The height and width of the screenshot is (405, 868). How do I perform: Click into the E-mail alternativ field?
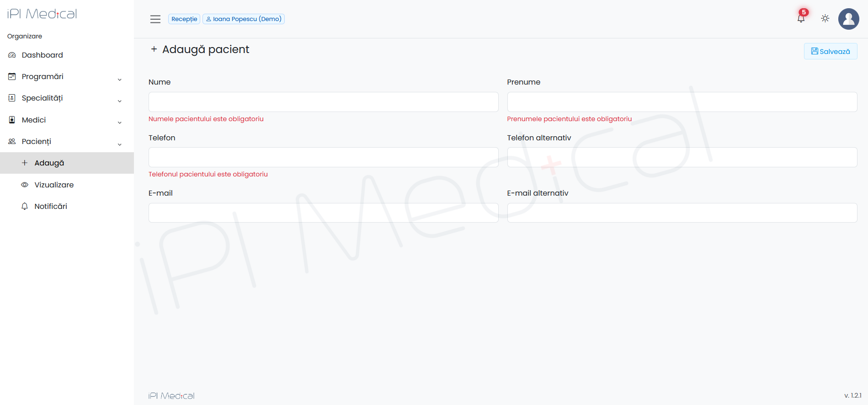pos(682,213)
